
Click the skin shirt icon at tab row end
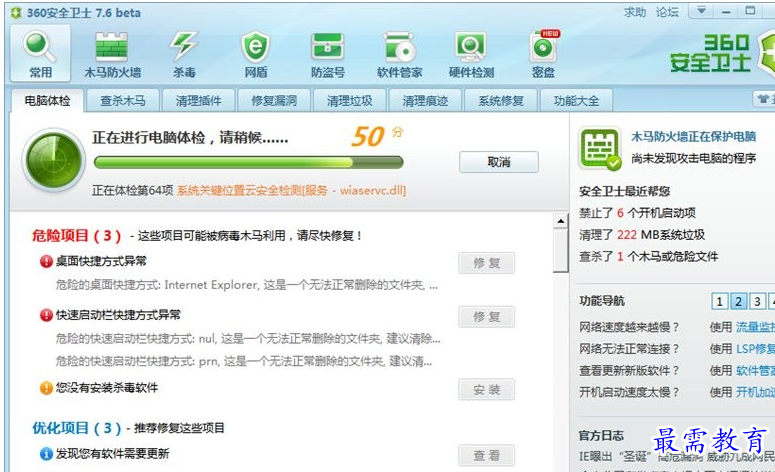pyautogui.click(x=764, y=99)
